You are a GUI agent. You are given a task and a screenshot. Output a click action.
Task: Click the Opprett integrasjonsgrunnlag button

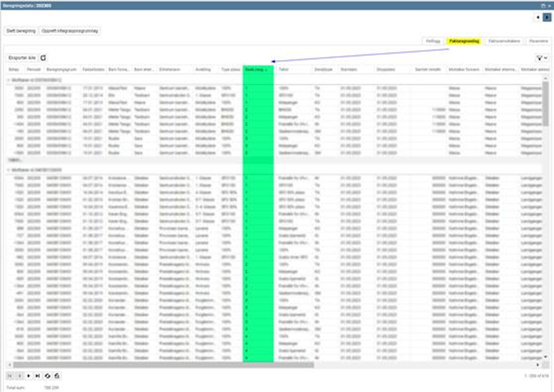click(70, 30)
